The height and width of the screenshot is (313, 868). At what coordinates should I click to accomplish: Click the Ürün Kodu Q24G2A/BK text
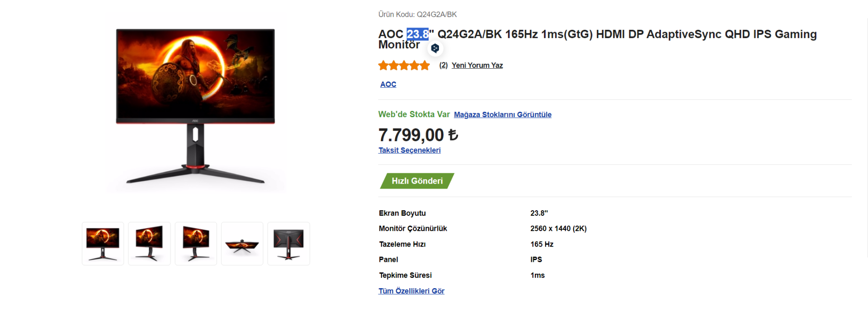pyautogui.click(x=417, y=14)
